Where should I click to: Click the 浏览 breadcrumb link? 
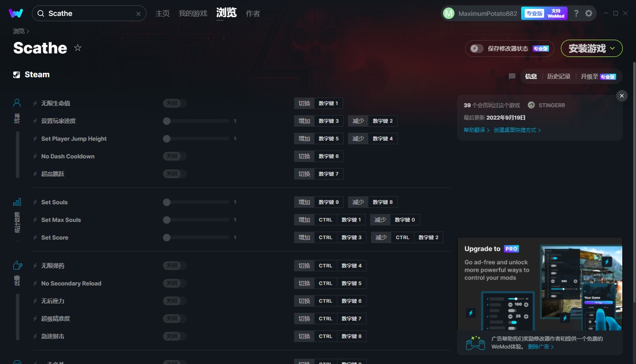tap(19, 31)
